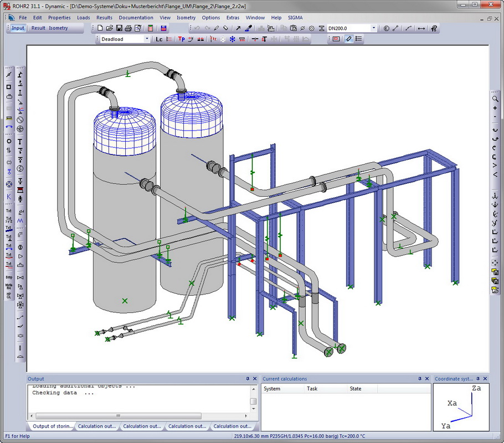Viewport: 504px width, 443px height.
Task: Click the Print icon in toolbar
Action: point(128,28)
